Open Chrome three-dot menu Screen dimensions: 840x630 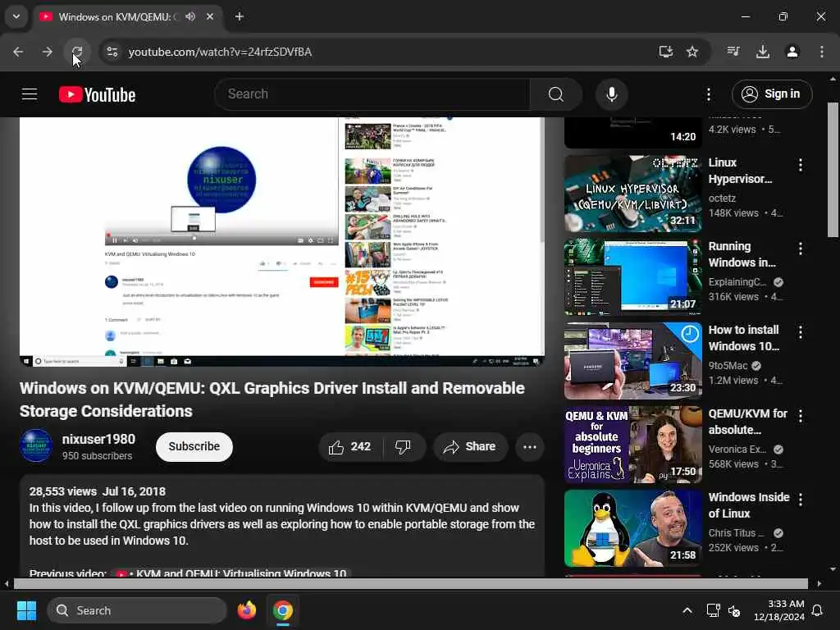(822, 52)
